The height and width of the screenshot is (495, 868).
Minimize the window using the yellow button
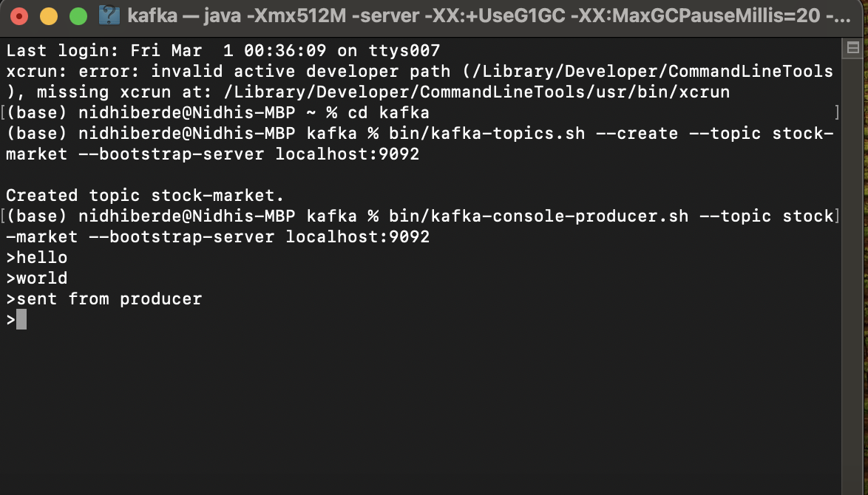(x=49, y=16)
